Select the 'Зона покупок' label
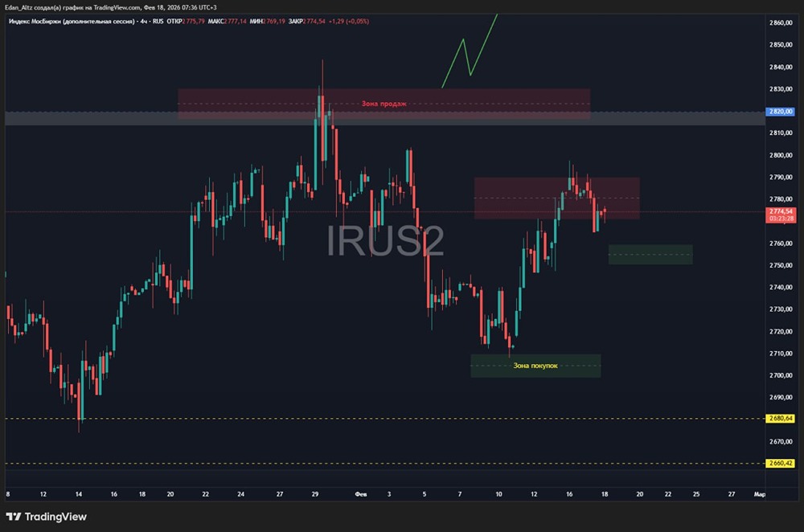 [535, 366]
